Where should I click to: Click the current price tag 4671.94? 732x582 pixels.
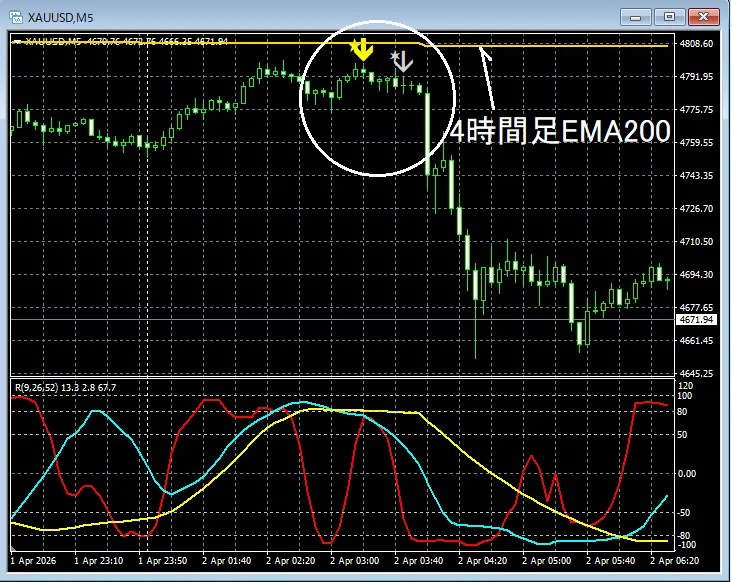coord(696,320)
